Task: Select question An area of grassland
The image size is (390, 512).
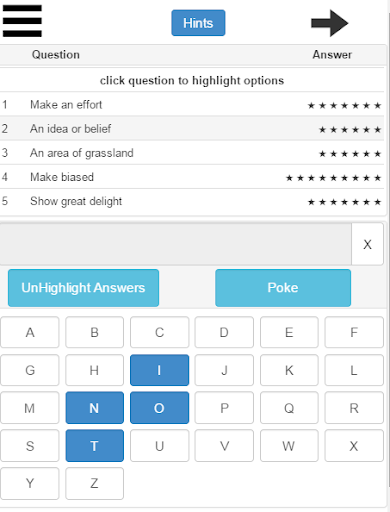Action: [x=192, y=153]
